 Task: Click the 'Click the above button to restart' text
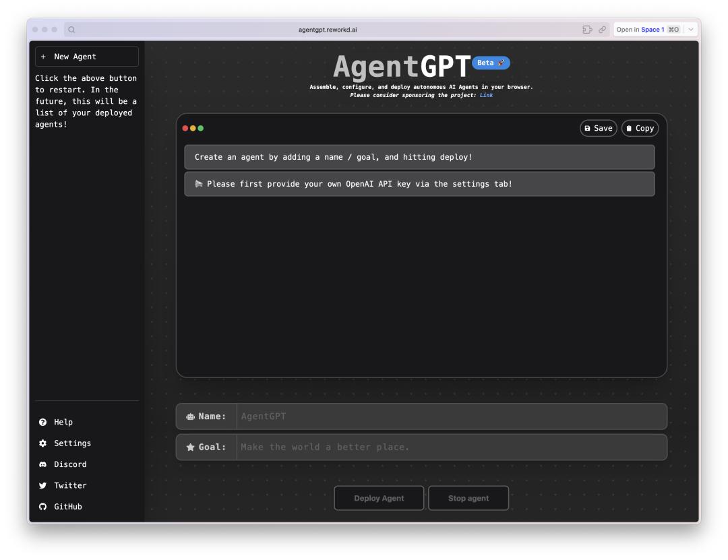(86, 101)
